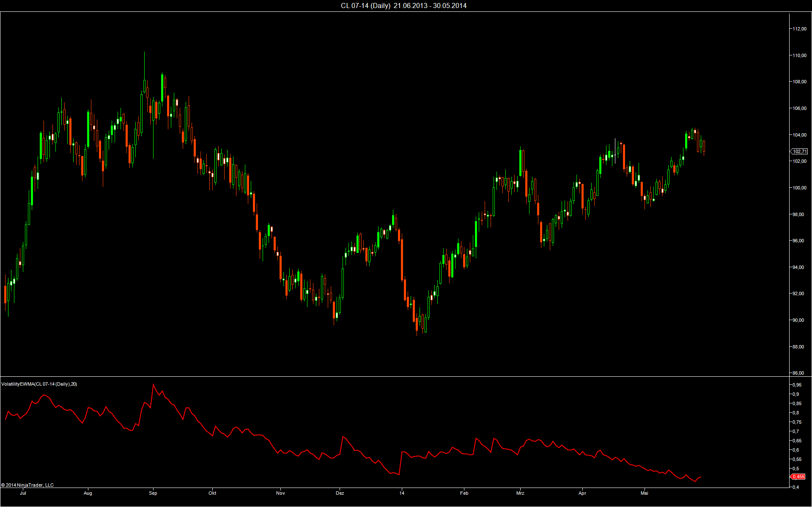812x507 pixels.
Task: Click the Okt label on time axis
Action: point(212,493)
